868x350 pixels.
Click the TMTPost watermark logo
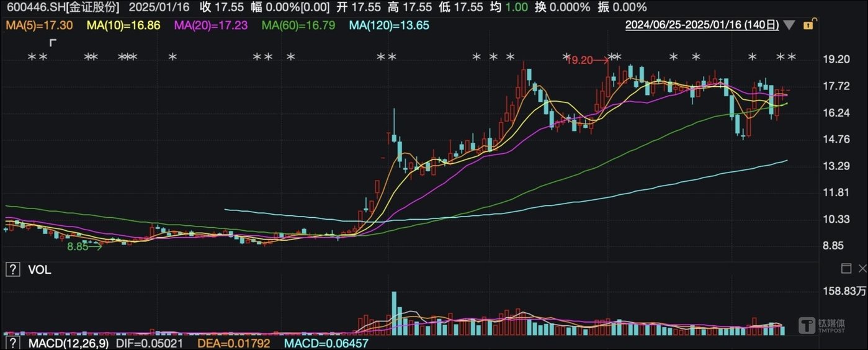click(x=821, y=325)
